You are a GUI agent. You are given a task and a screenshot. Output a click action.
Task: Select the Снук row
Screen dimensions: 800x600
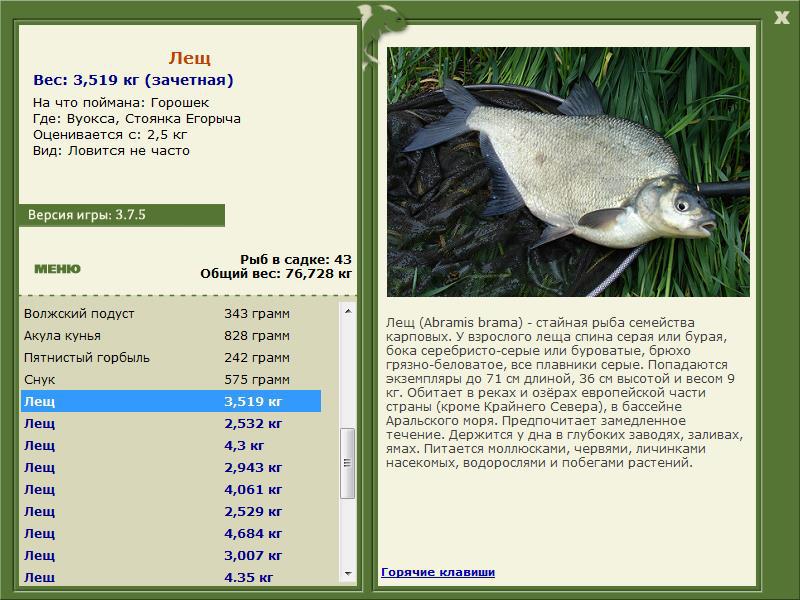tap(171, 380)
